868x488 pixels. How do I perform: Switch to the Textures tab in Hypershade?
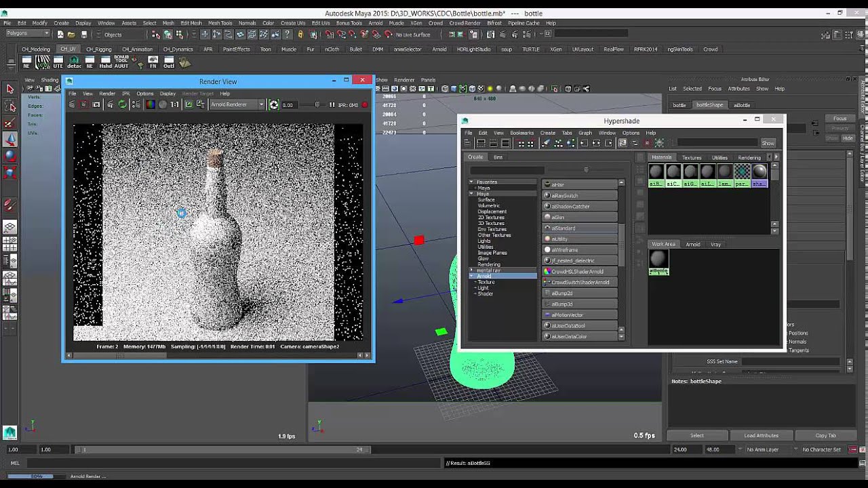click(692, 157)
